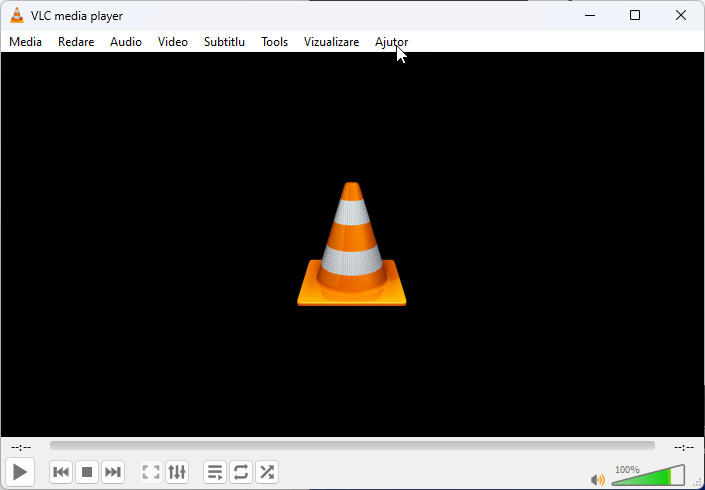Skip to the previous media item

pos(61,472)
